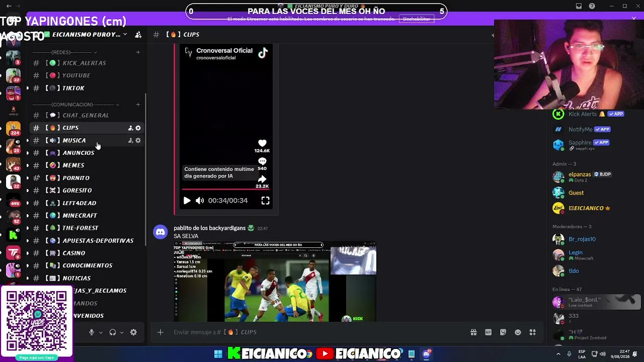
Task: Open the headphones output options chevron
Action: pos(122,332)
